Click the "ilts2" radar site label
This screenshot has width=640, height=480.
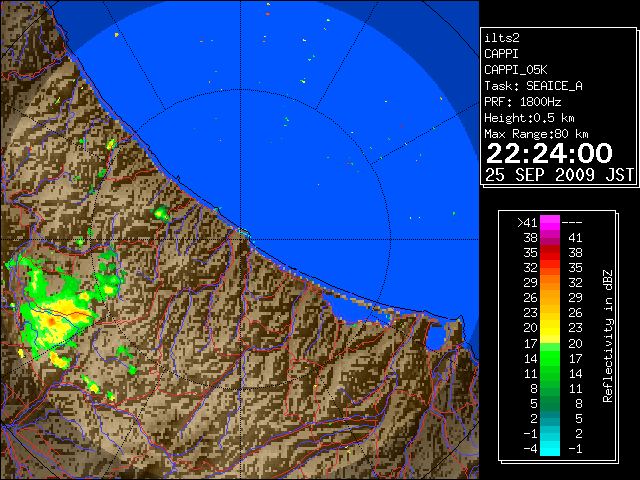tap(502, 38)
